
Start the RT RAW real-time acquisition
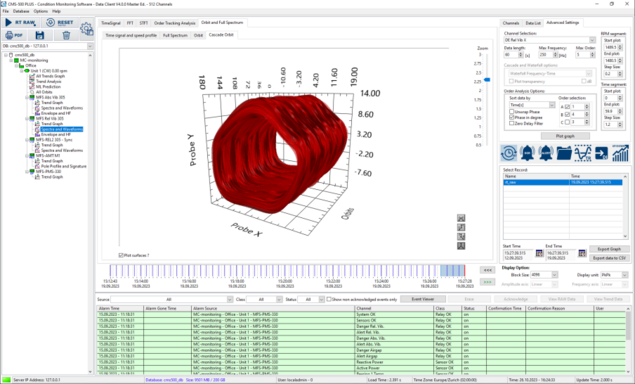(20, 23)
